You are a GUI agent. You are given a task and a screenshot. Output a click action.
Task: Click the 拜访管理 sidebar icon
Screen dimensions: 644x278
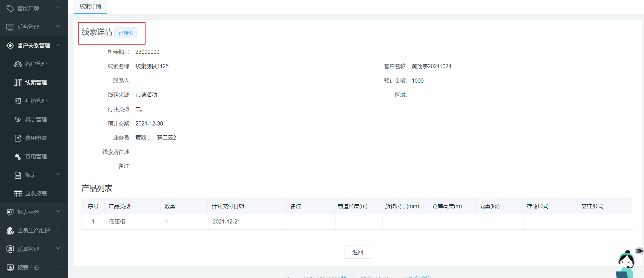(x=18, y=101)
